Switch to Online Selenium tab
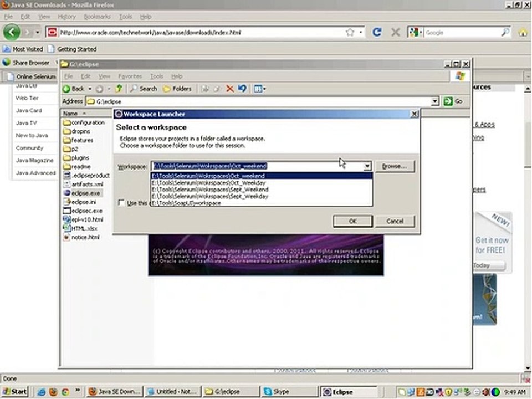The height and width of the screenshot is (399, 532). [31, 76]
